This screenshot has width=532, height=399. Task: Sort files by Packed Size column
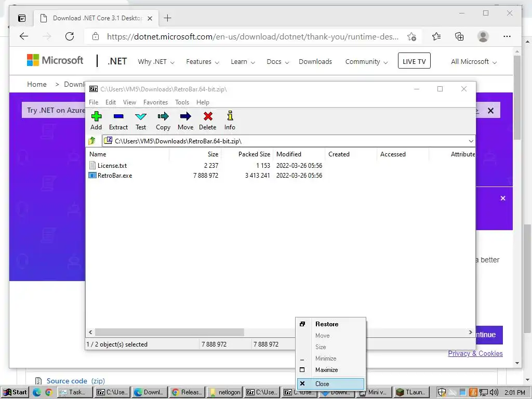(x=247, y=154)
